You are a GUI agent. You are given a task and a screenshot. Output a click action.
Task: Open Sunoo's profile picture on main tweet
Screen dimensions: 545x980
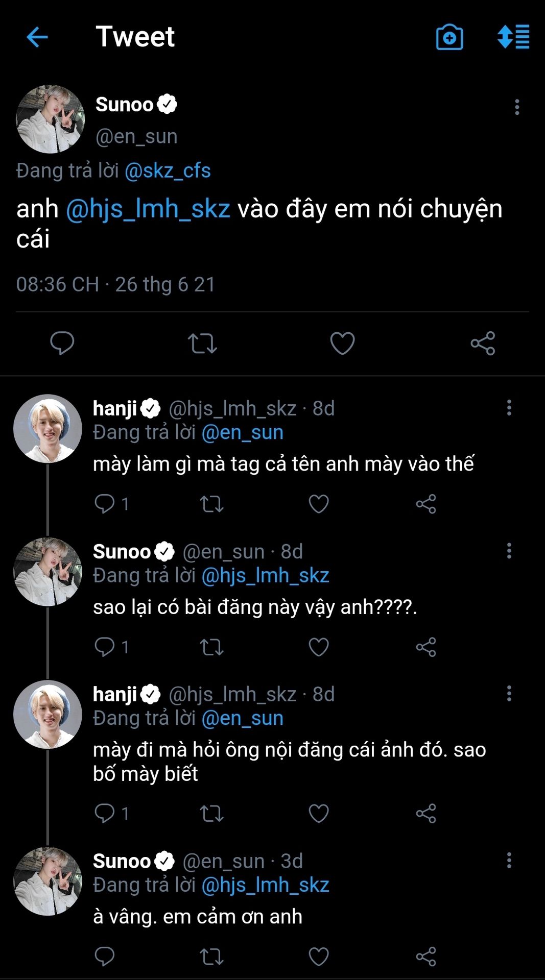pyautogui.click(x=50, y=119)
